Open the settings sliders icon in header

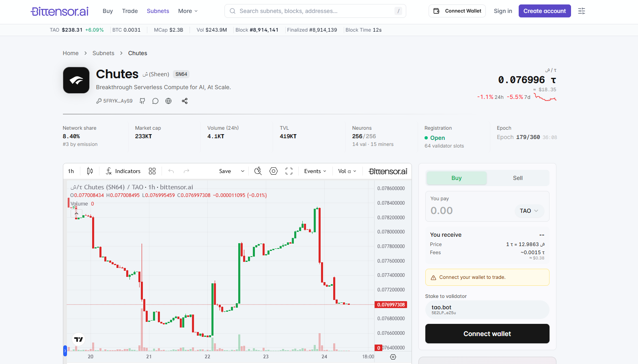tap(582, 11)
